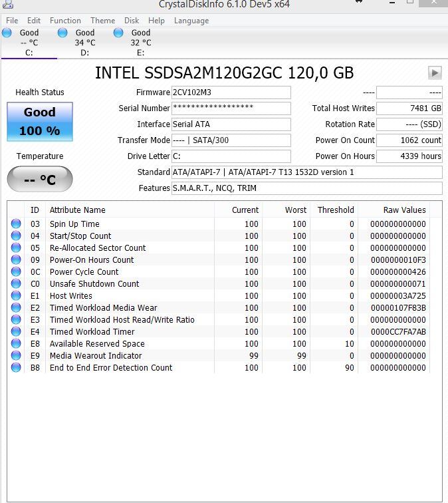
Task: Click status icon of Power Cycle Count
Action: tap(16, 271)
